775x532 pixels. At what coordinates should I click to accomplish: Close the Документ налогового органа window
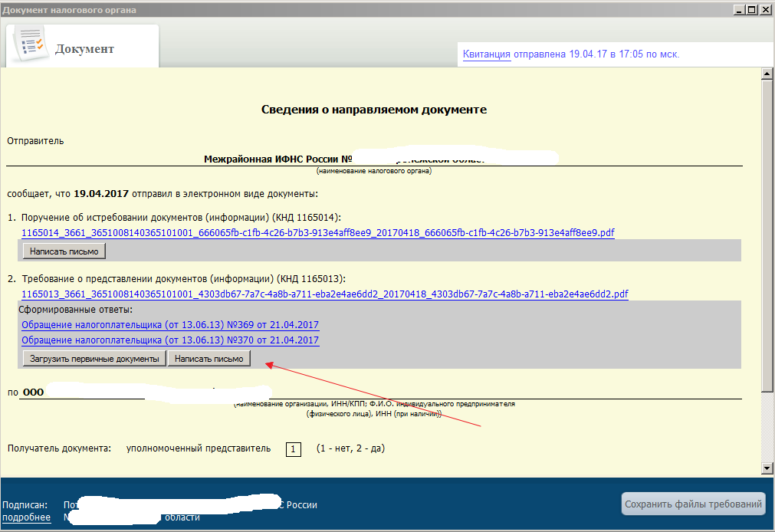[x=765, y=9]
